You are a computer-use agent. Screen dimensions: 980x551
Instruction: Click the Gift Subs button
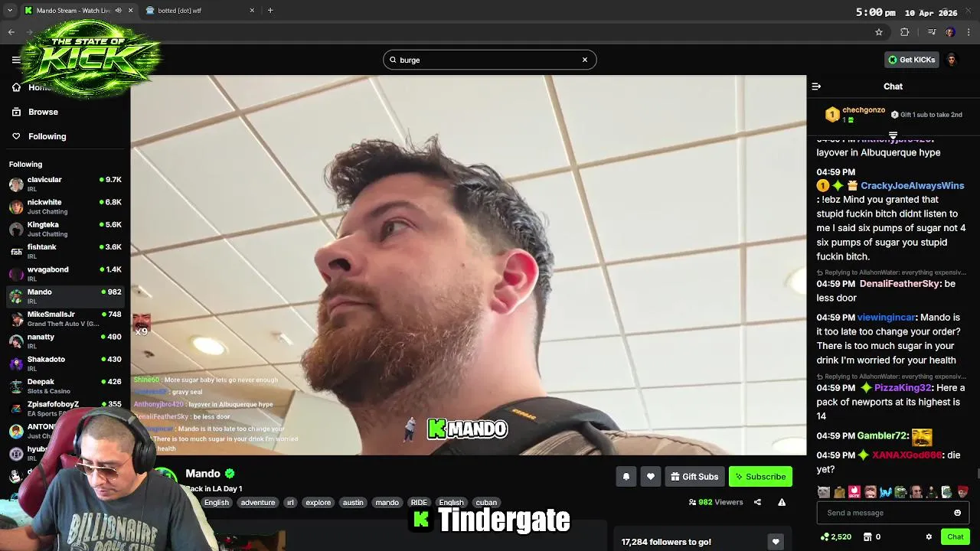pyautogui.click(x=694, y=477)
